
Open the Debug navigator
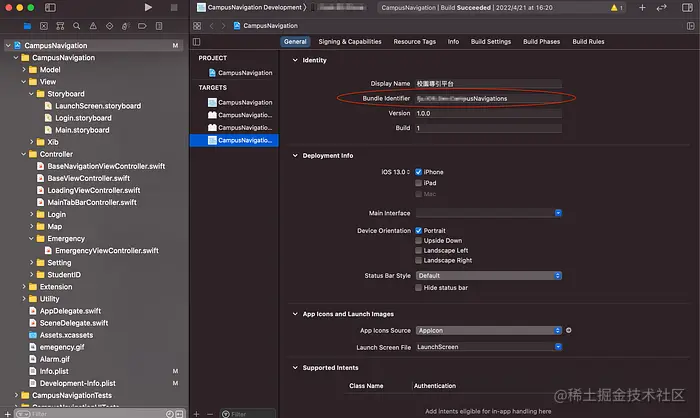pos(125,26)
